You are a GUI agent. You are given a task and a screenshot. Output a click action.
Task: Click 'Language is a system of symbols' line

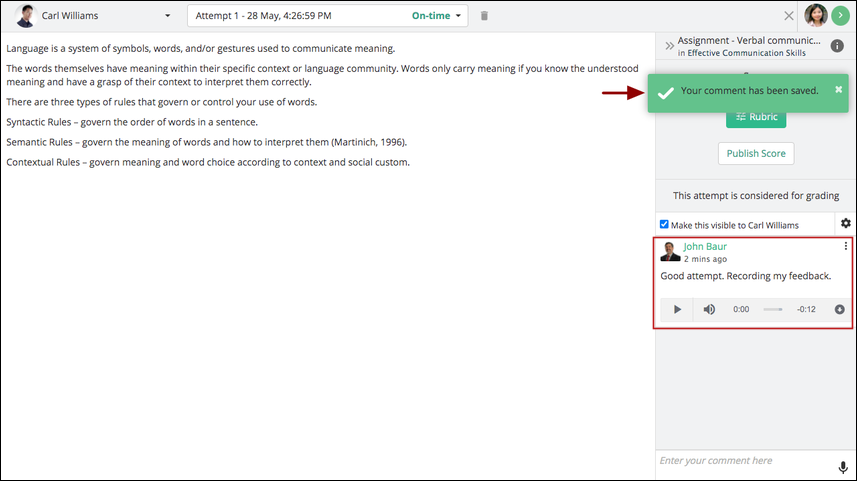[x=201, y=49]
